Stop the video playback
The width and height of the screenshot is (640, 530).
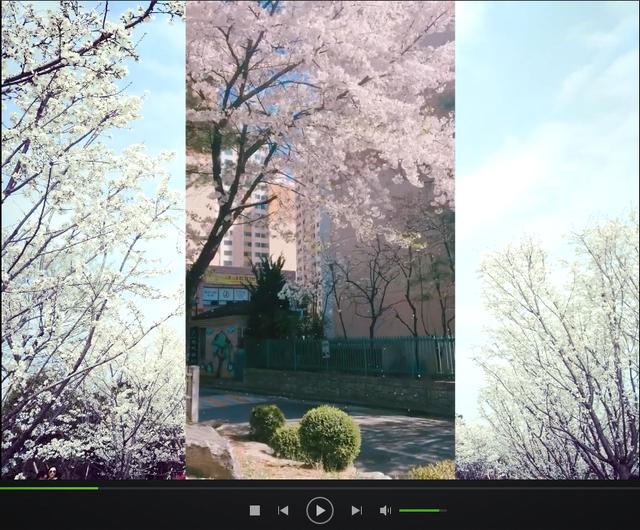point(255,510)
